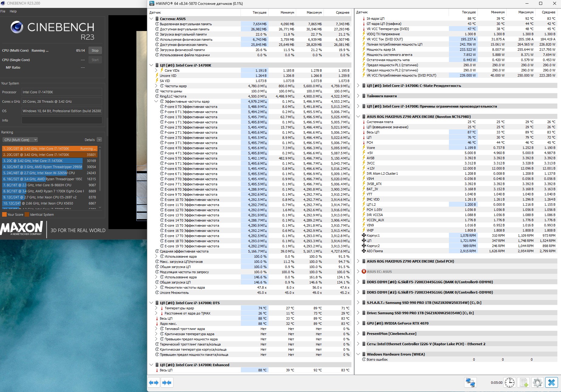The width and height of the screenshot is (561, 392).
Task: Select the AMD Ryzen Threadripper 2990WX ranking row
Action: [x=50, y=167]
